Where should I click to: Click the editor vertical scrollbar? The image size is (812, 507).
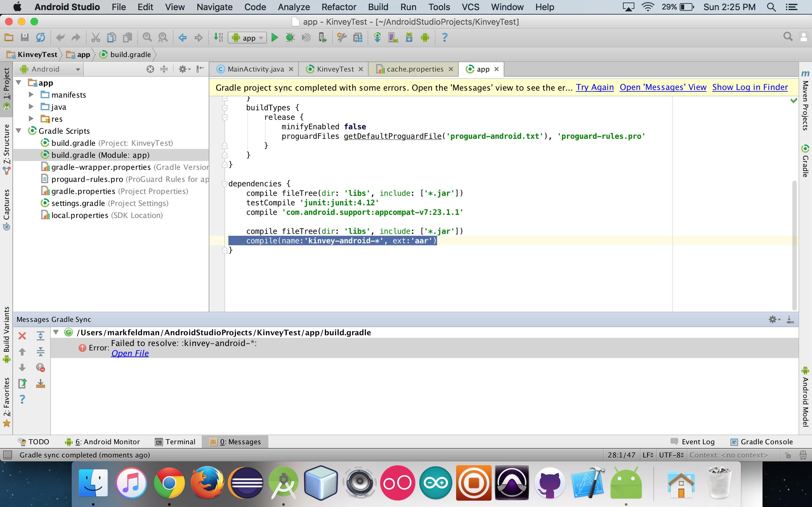tap(794, 245)
